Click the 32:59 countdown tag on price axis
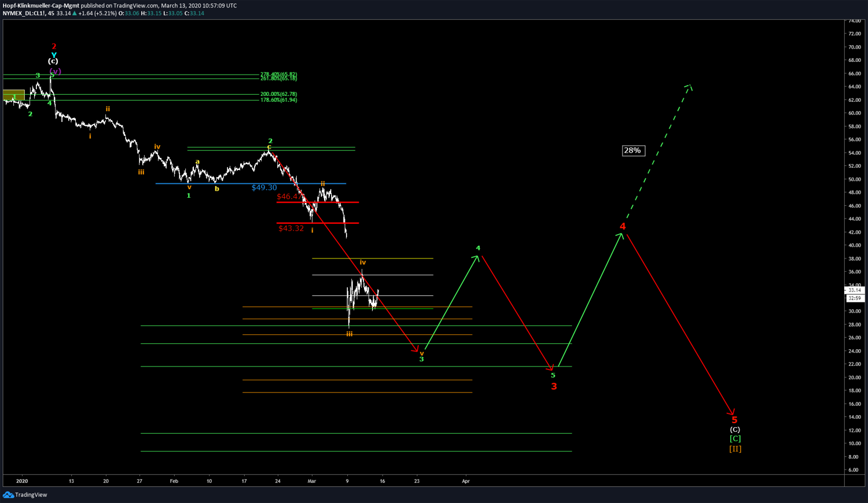868x503 pixels. click(x=854, y=298)
